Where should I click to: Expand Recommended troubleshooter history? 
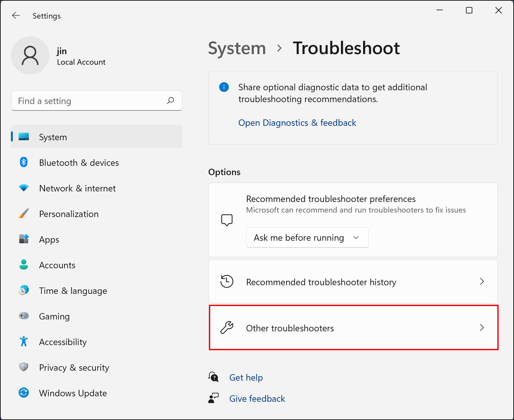click(x=353, y=282)
